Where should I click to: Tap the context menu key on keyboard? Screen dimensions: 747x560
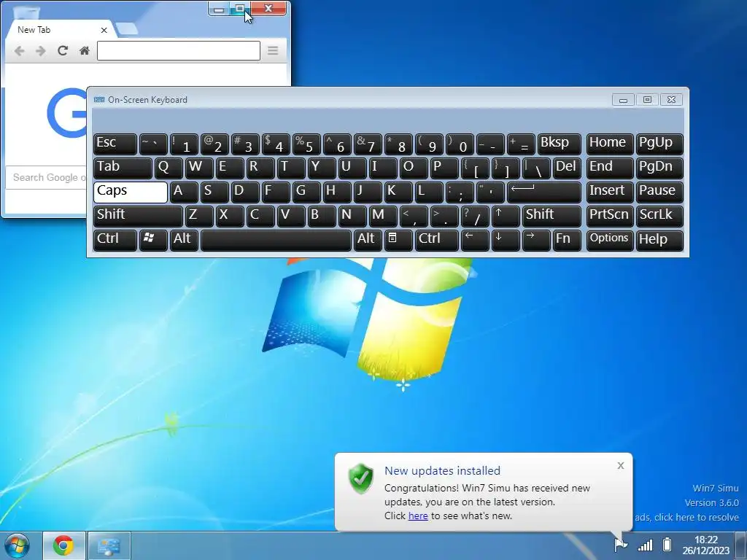tap(398, 240)
